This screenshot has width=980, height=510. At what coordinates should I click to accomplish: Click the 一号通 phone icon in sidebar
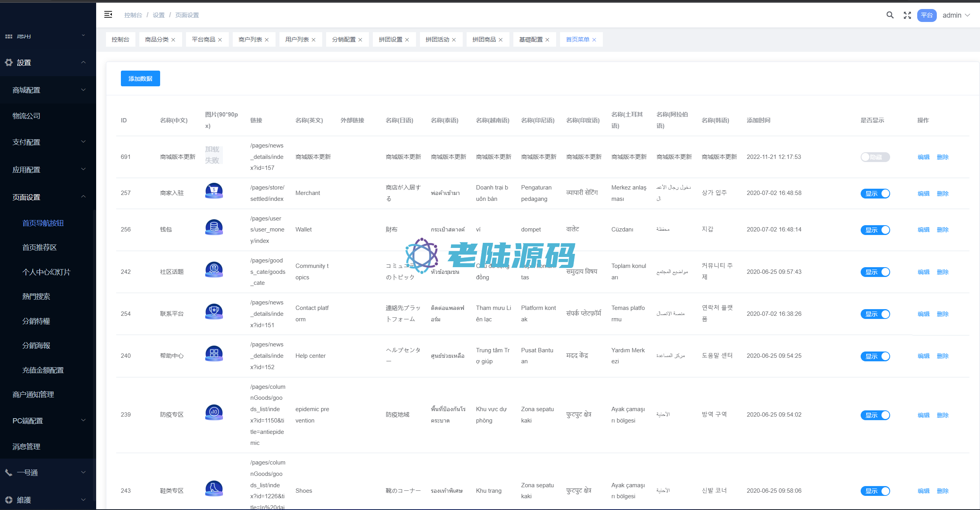(9, 472)
